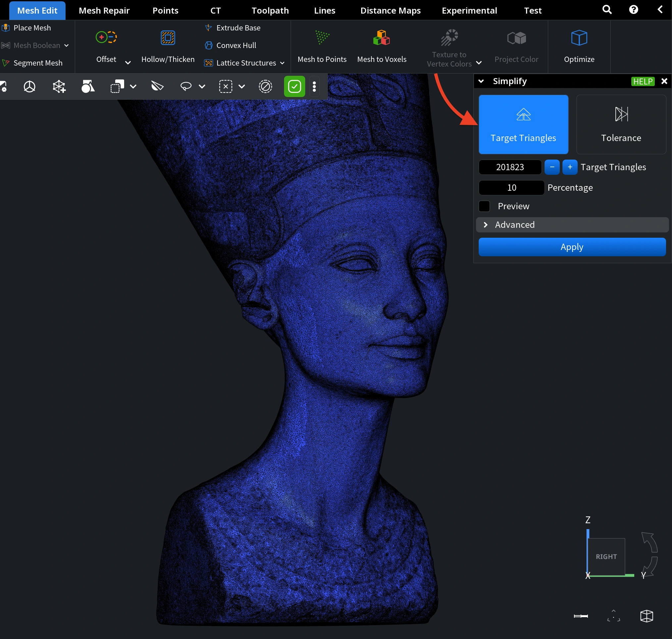672x639 pixels.
Task: Convert with Mesh to Voxels
Action: [x=381, y=47]
